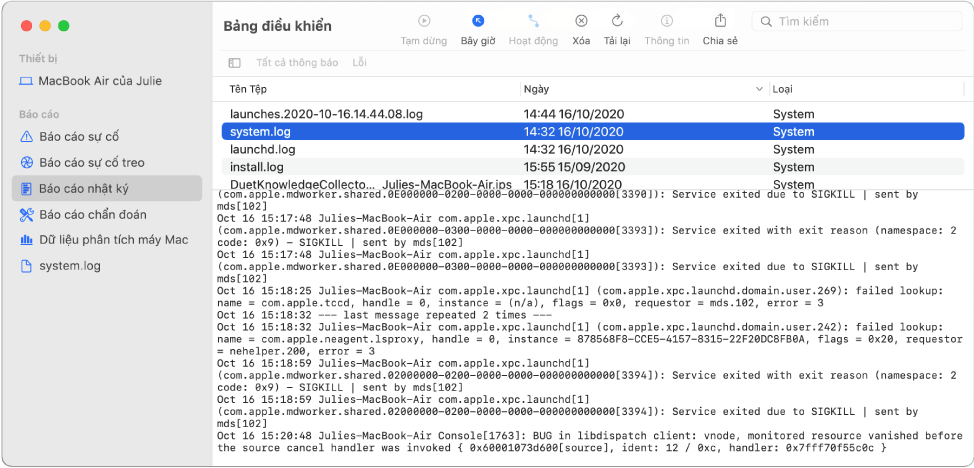974x468 pixels.
Task: Select launches.2020-10-16.14.44.08.log row
Action: pos(593,114)
